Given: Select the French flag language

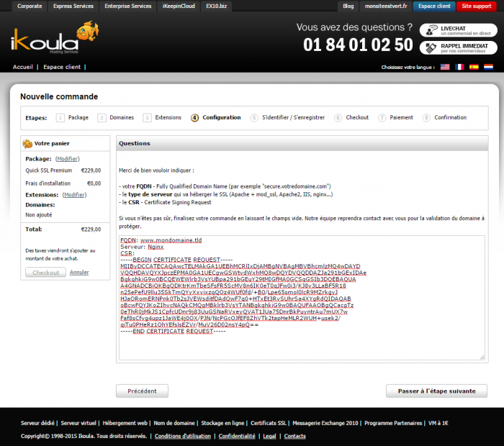Looking at the screenshot, I should tap(459, 67).
